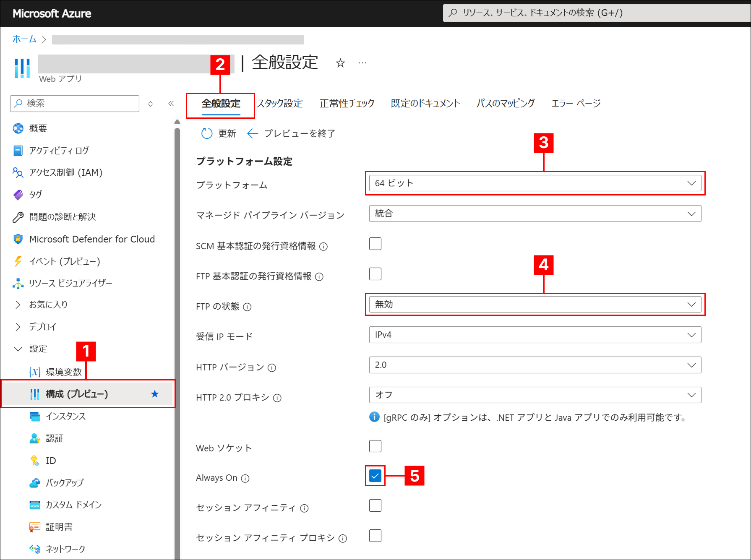
Task: Switch to the 正常性チェック tab
Action: pyautogui.click(x=347, y=104)
